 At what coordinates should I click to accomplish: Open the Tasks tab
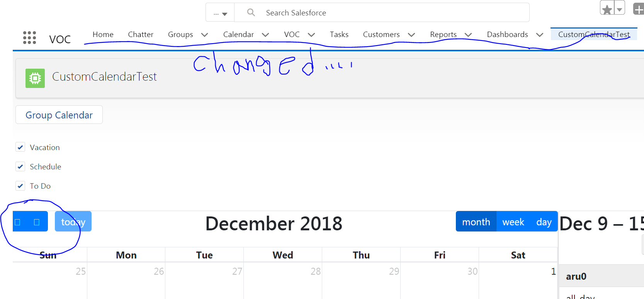tap(339, 34)
